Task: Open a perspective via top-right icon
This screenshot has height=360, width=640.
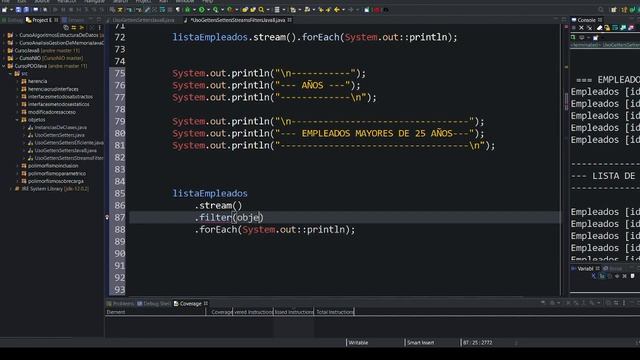Action: pos(614,9)
